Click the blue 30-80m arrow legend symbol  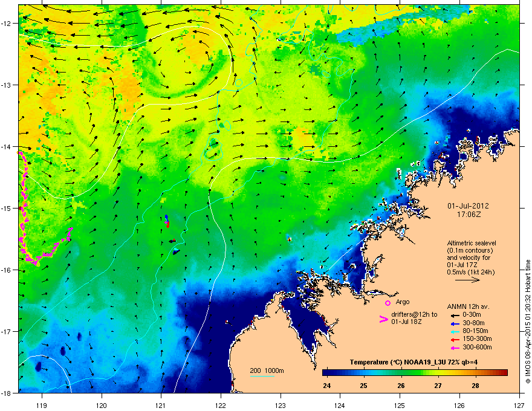pos(455,323)
